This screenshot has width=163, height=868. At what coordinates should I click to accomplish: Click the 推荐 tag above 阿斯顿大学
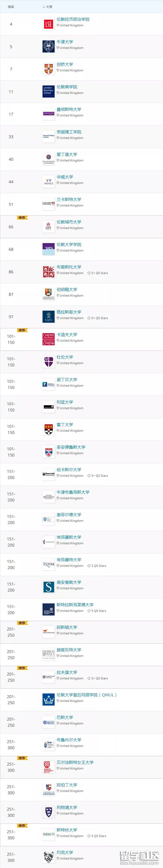(22, 623)
